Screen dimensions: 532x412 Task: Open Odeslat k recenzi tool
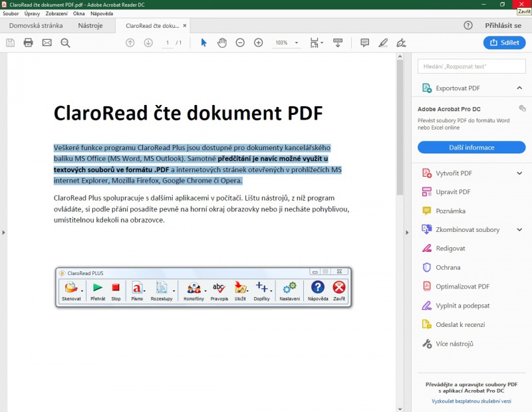click(460, 324)
